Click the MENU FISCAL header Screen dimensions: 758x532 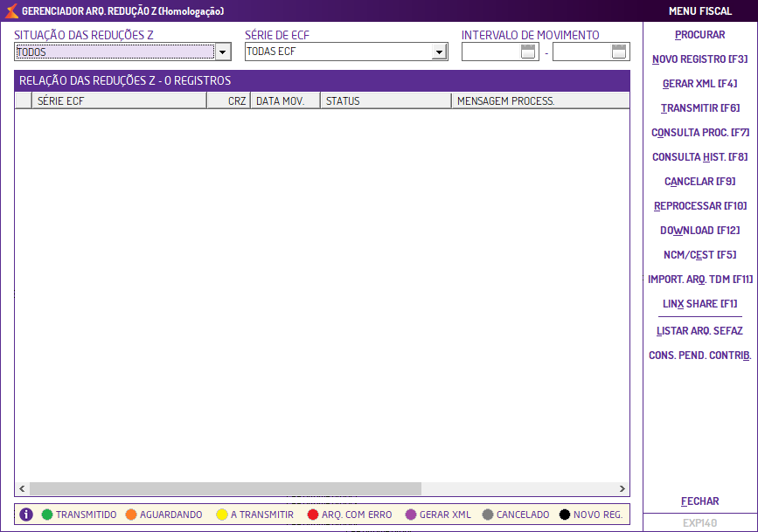700,11
